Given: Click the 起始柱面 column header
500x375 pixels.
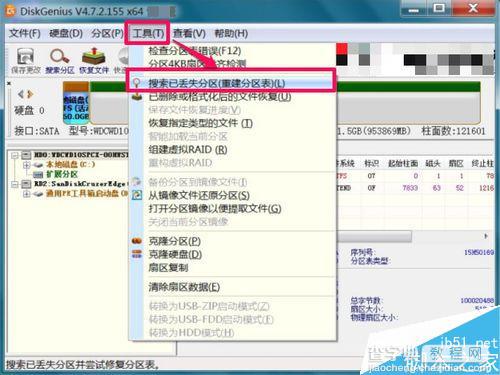Looking at the screenshot, I should [403, 164].
